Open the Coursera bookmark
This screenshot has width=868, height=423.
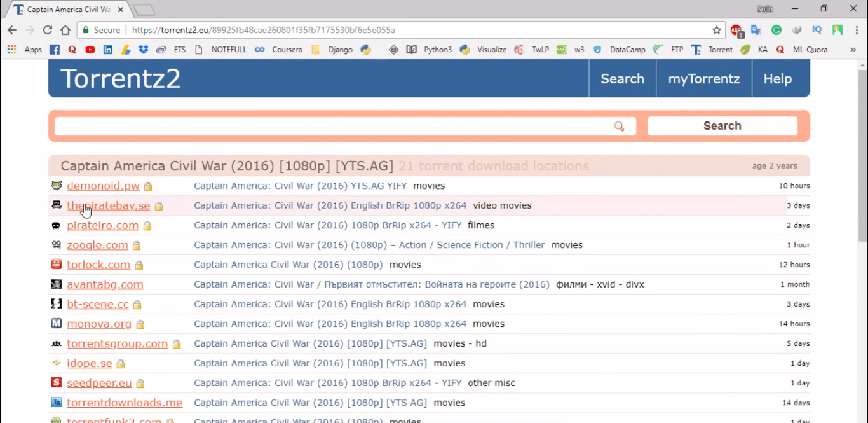coord(278,49)
